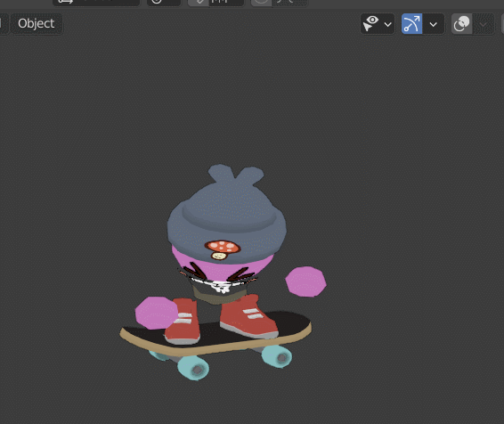Image resolution: width=504 pixels, height=424 pixels.
Task: Click the mushroom badge on the hat
Action: pyautogui.click(x=223, y=249)
